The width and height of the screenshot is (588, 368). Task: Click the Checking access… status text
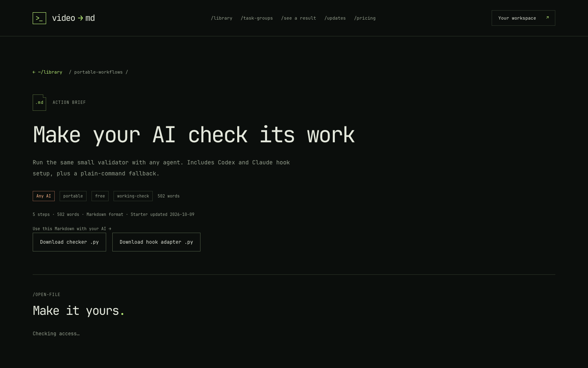pos(56,334)
